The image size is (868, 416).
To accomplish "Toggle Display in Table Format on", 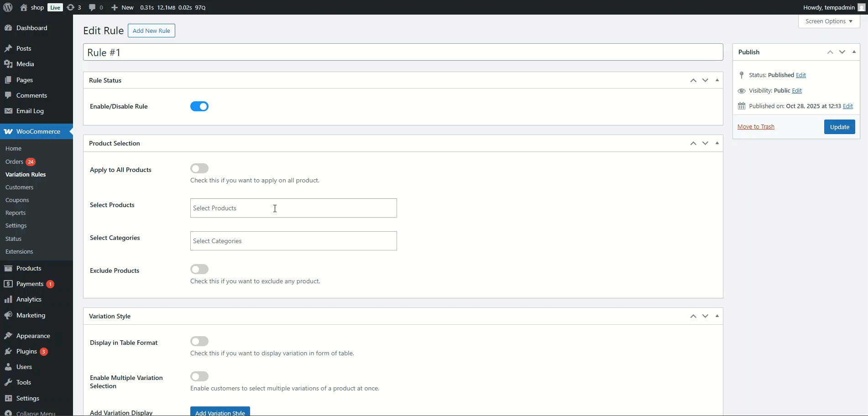I will [x=199, y=341].
